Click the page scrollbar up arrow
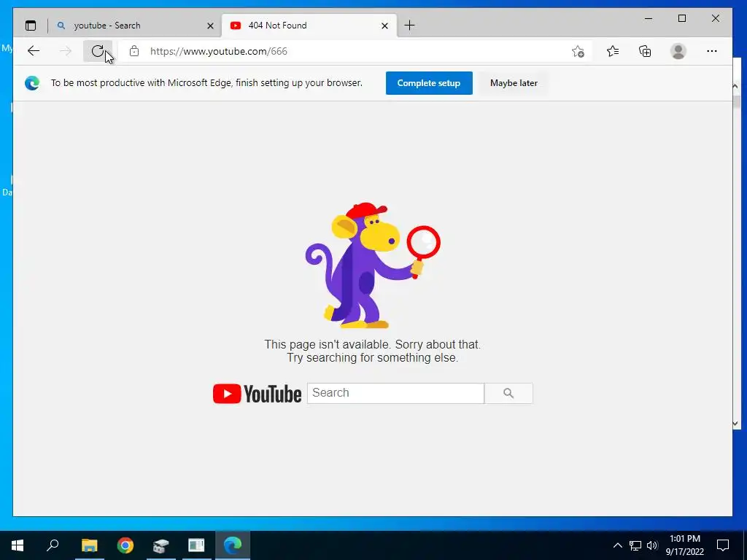This screenshot has width=747, height=560. [735, 86]
